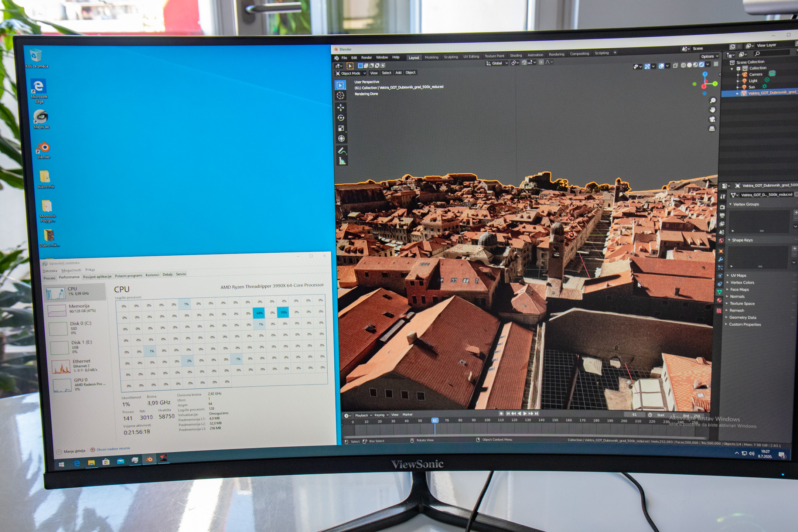Image resolution: width=798 pixels, height=532 pixels.
Task: Click the Otvori nadzor resursa link
Action: [113, 449]
